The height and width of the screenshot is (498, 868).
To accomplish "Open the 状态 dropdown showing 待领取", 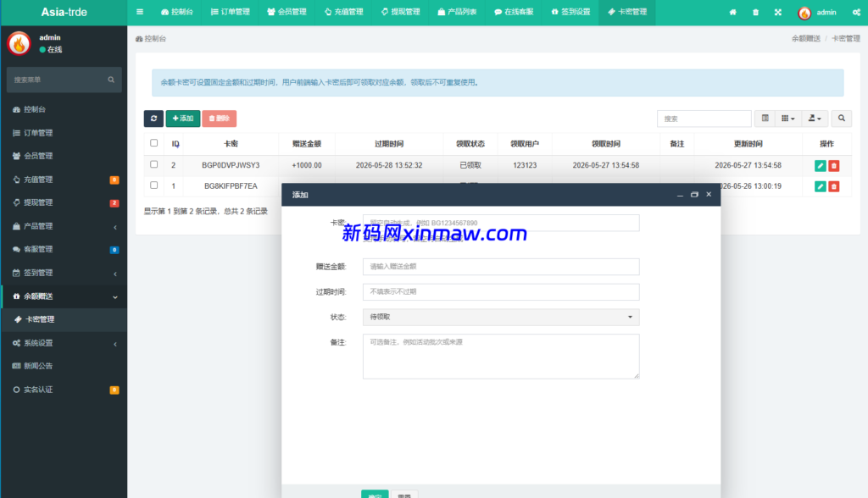I will [x=501, y=317].
